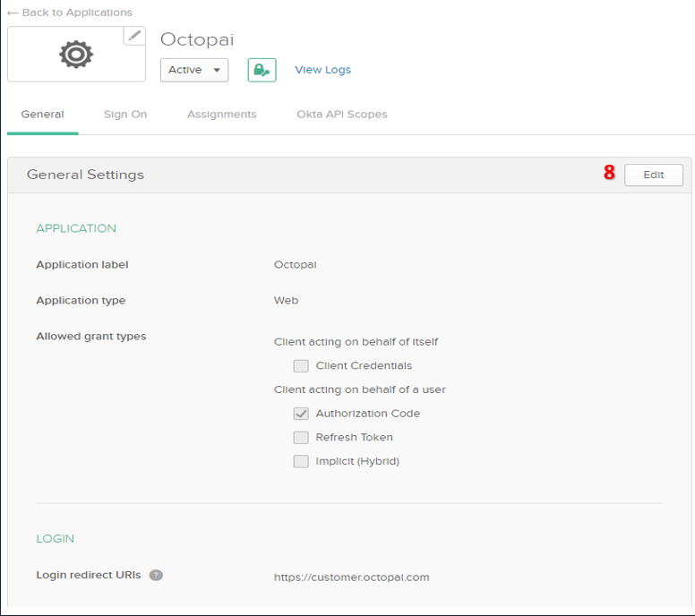Click the Application type value Web
This screenshot has width=695, height=616.
286,301
